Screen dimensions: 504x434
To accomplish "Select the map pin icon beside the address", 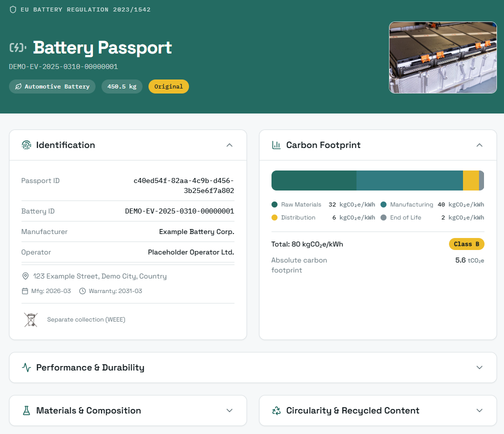I will pos(25,275).
